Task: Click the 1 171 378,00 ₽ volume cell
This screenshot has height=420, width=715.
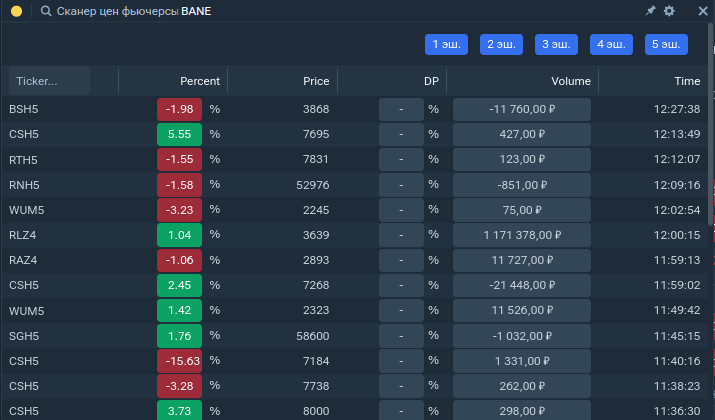Action: coord(521,234)
